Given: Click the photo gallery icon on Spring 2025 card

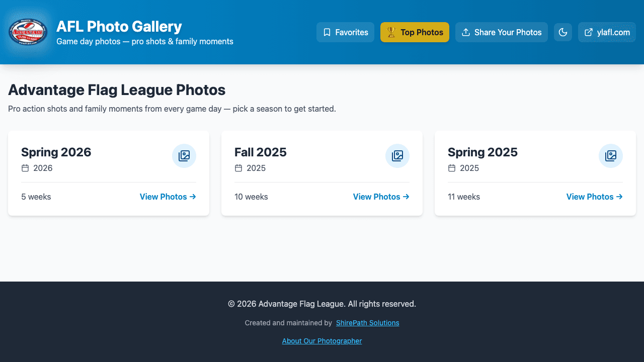Looking at the screenshot, I should tap(611, 156).
